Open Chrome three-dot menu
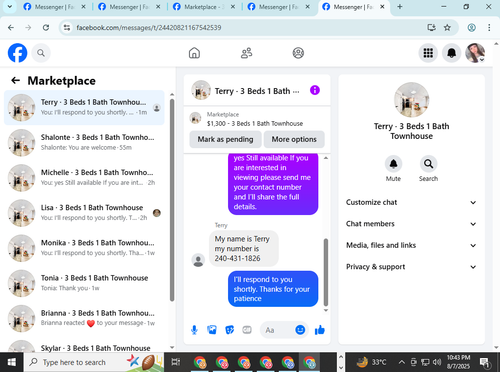500x372 pixels. click(489, 28)
